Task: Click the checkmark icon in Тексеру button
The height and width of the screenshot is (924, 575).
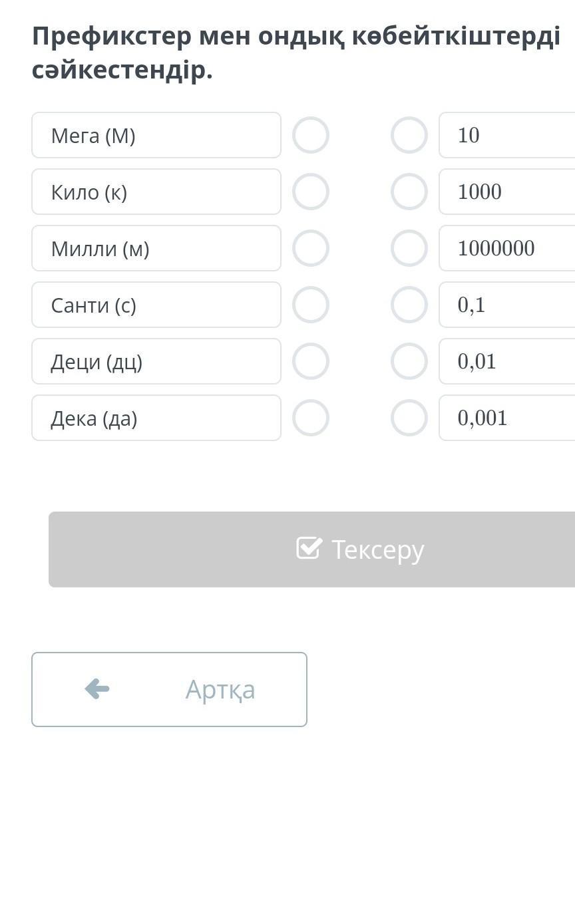Action: [309, 548]
